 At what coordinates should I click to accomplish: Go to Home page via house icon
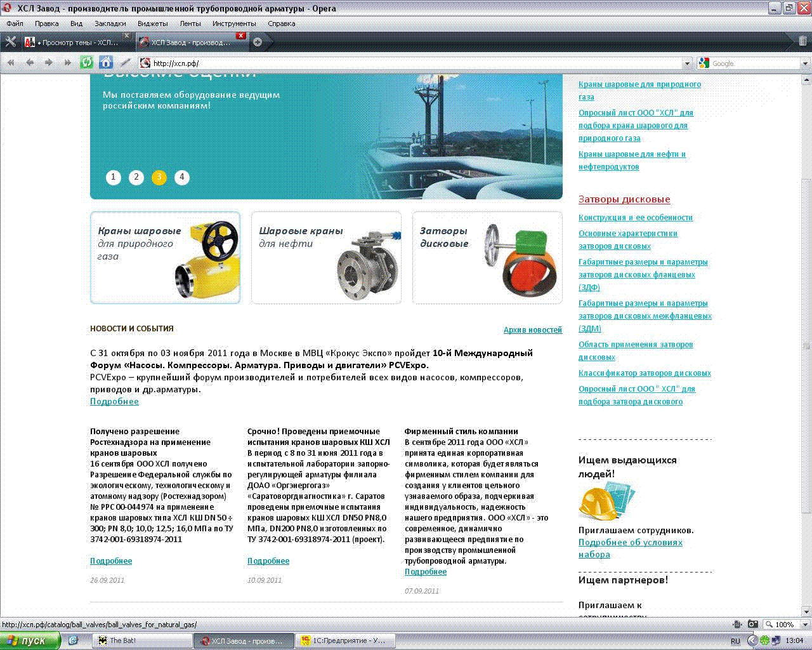coord(106,63)
